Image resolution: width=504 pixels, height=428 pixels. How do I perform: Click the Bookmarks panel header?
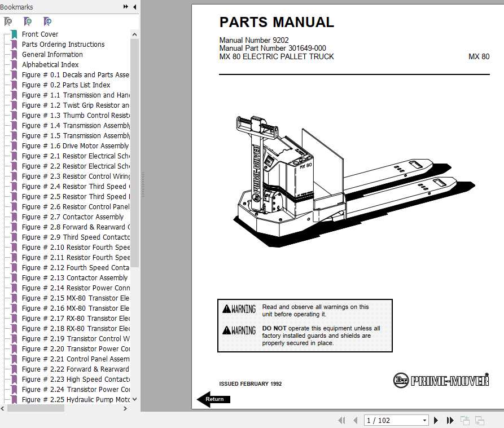(17, 7)
